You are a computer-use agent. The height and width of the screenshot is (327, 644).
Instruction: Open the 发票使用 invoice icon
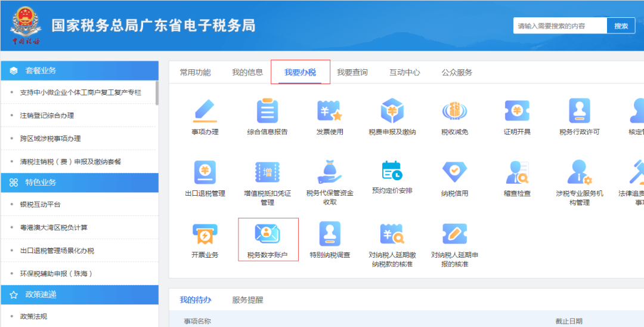[330, 111]
